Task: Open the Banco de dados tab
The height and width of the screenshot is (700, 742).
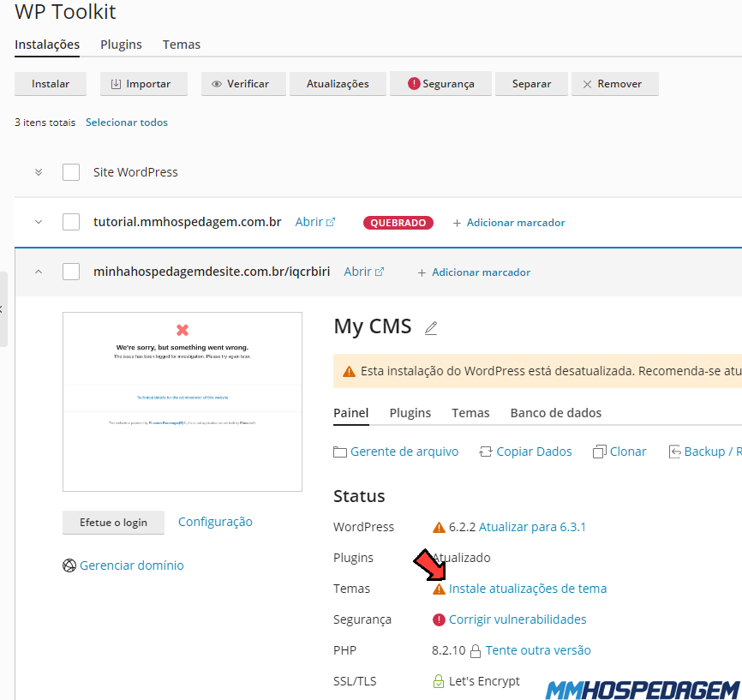Action: click(x=555, y=413)
